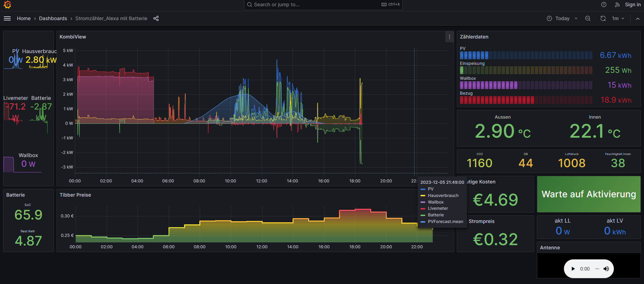Open the help question mark icon
Screen dimensions: 644x284
coord(604,5)
